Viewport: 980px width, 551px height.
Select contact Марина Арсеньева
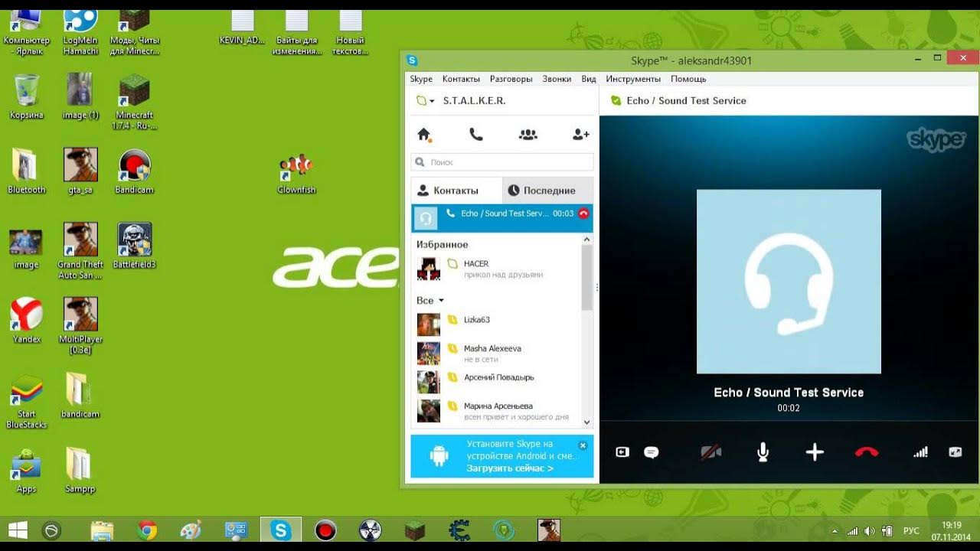coord(497,411)
